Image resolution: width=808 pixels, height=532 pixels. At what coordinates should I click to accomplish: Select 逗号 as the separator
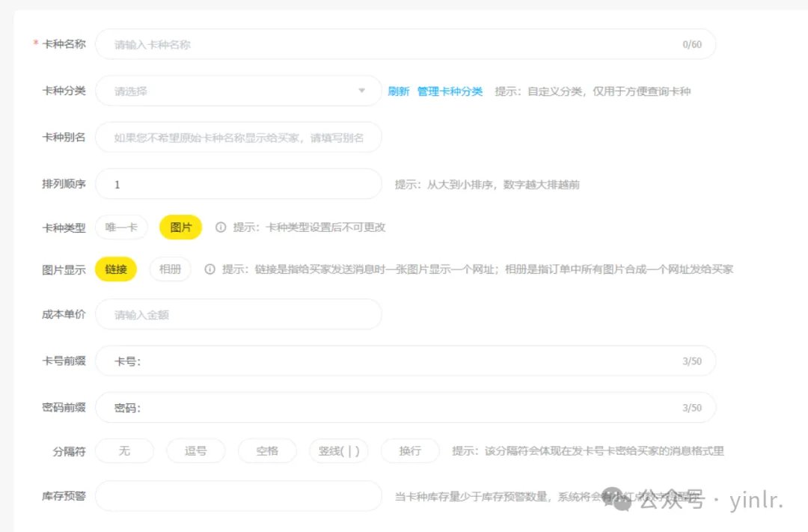[196, 451]
